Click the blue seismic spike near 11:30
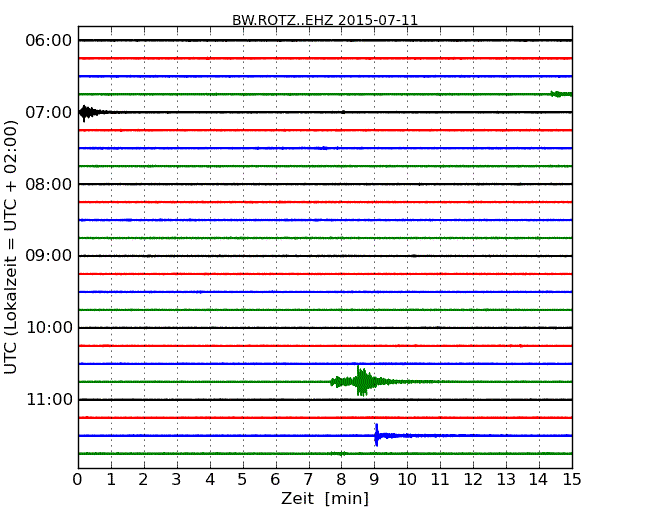650x520 pixels. click(376, 435)
